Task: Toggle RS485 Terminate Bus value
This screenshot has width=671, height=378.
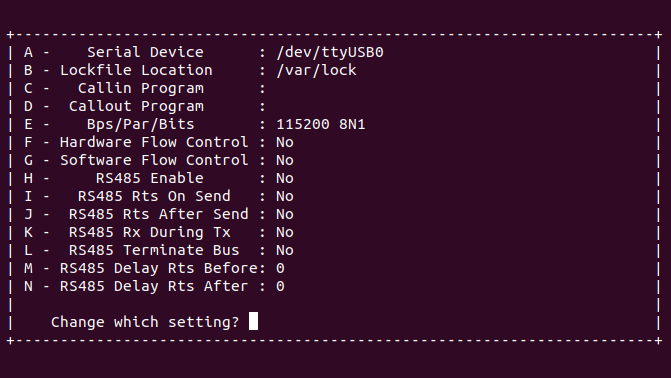Action: pyautogui.click(x=285, y=250)
